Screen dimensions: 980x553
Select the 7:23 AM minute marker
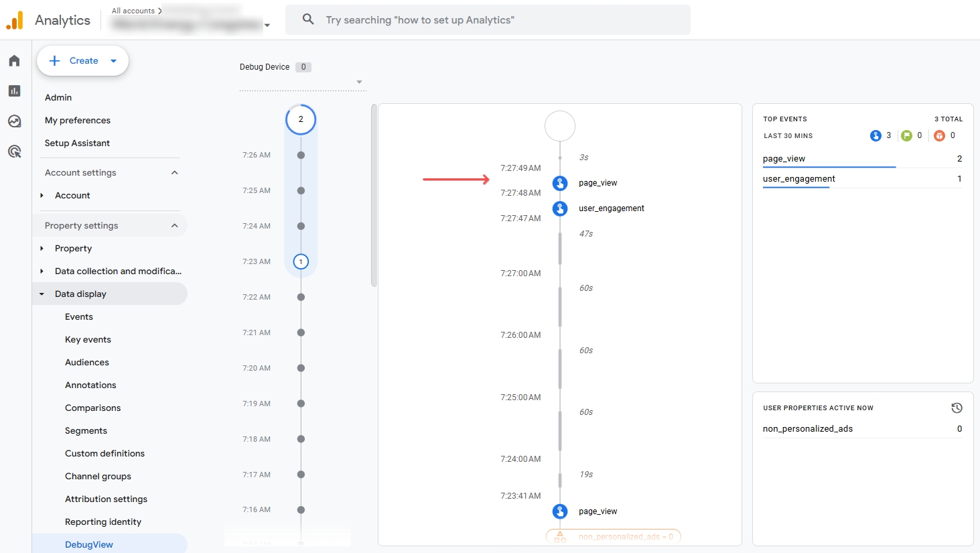[301, 261]
